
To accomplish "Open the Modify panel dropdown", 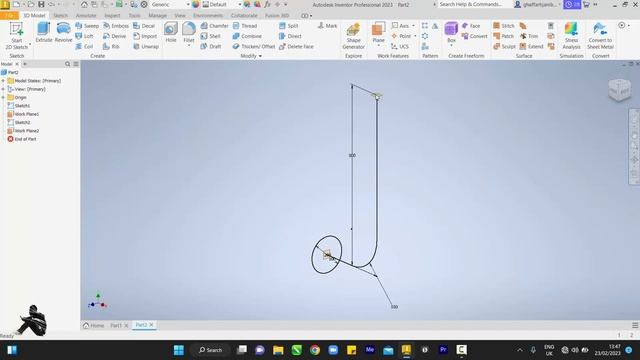I will pyautogui.click(x=251, y=56).
